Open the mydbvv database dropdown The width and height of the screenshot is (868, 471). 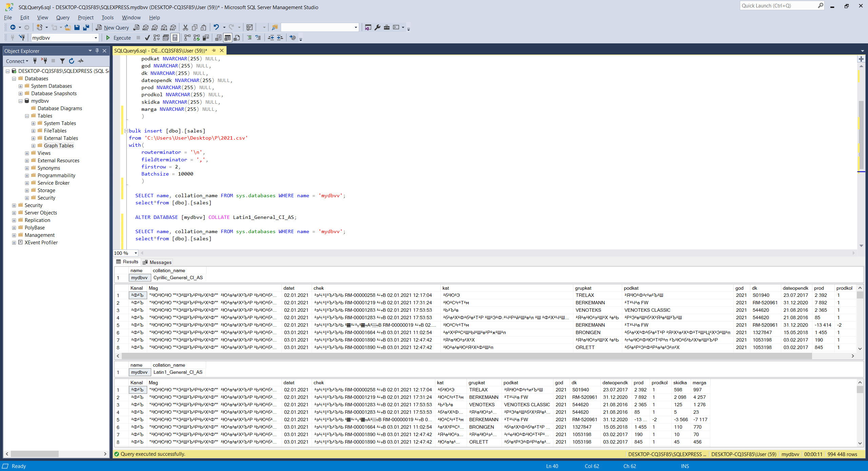96,38
